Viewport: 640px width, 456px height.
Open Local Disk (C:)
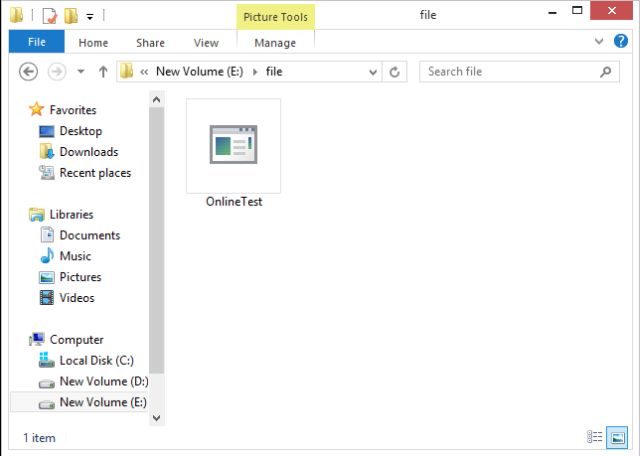97,360
